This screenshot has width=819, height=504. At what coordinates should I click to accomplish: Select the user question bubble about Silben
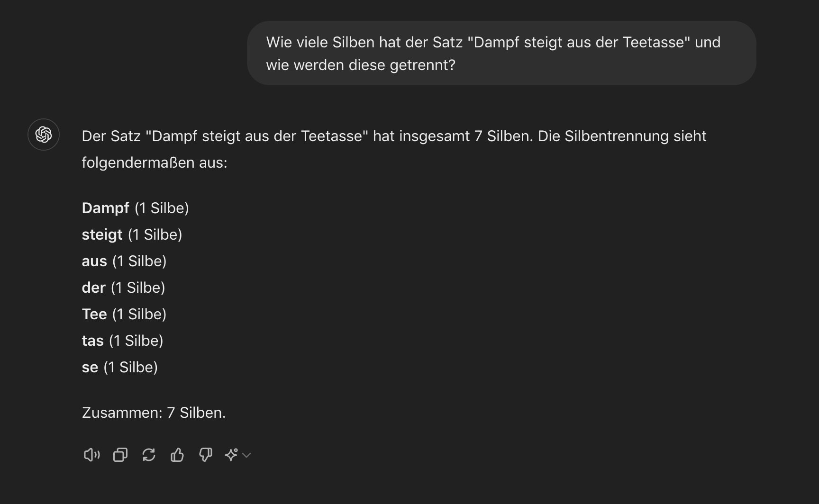click(501, 53)
